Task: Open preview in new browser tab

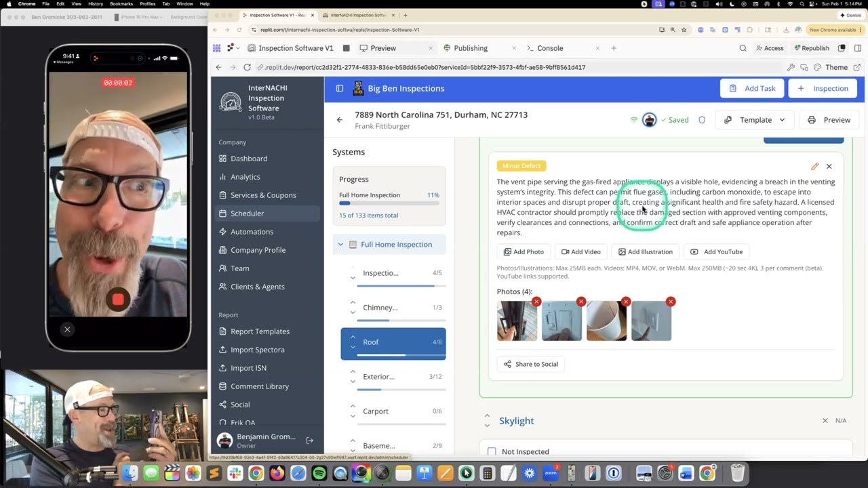Action: pos(857,67)
